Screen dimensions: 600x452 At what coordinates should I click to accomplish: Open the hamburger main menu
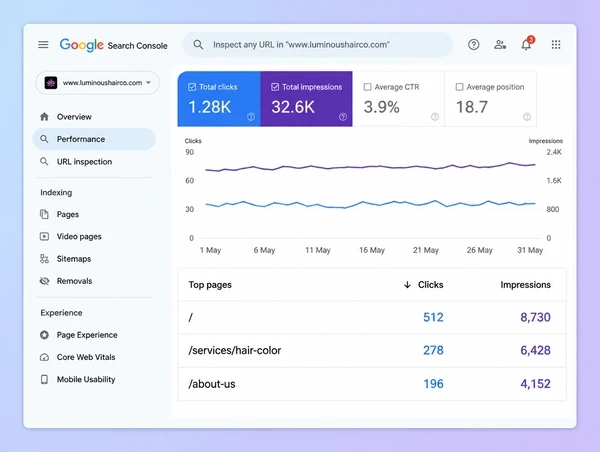(x=43, y=45)
